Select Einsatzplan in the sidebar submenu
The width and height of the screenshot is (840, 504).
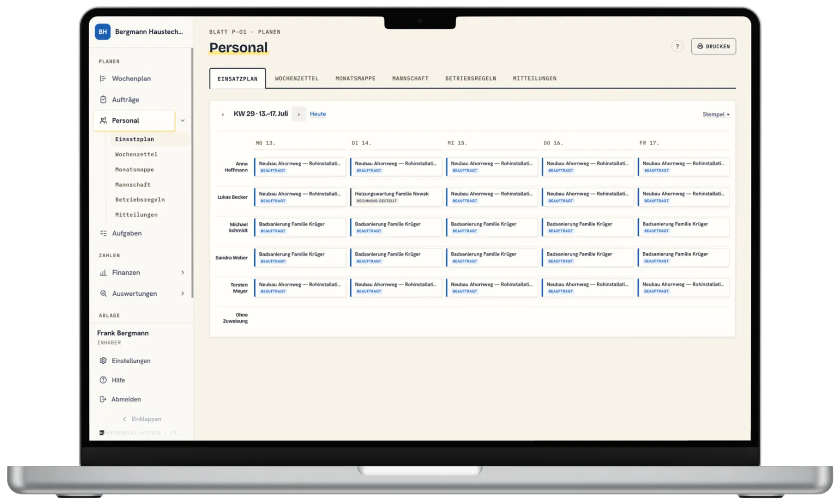pos(135,139)
